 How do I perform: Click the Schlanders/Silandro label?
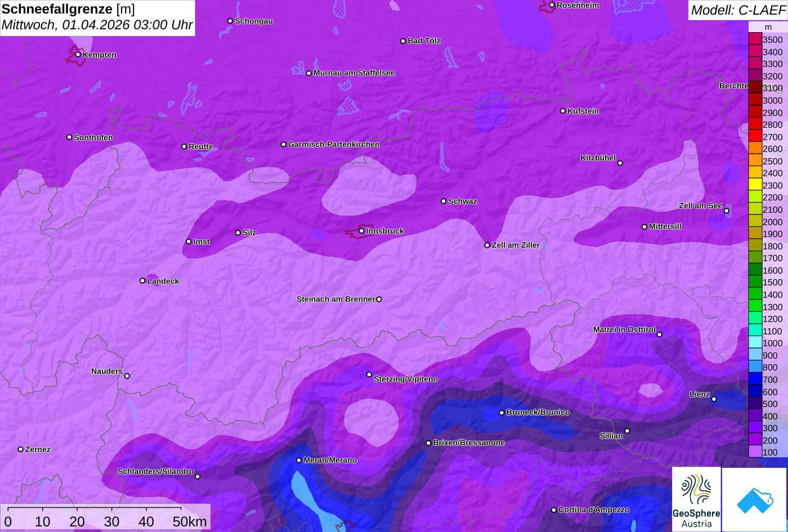tap(155, 471)
